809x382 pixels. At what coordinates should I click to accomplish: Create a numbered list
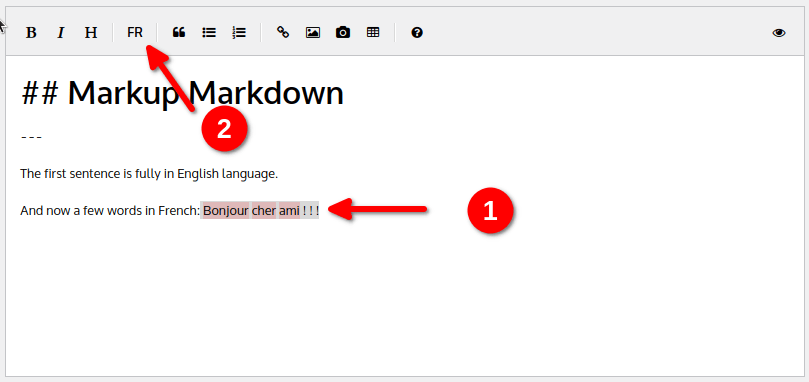[x=239, y=33]
